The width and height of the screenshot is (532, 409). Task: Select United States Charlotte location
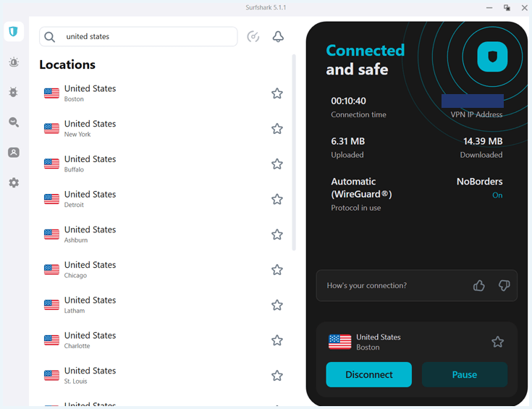163,340
